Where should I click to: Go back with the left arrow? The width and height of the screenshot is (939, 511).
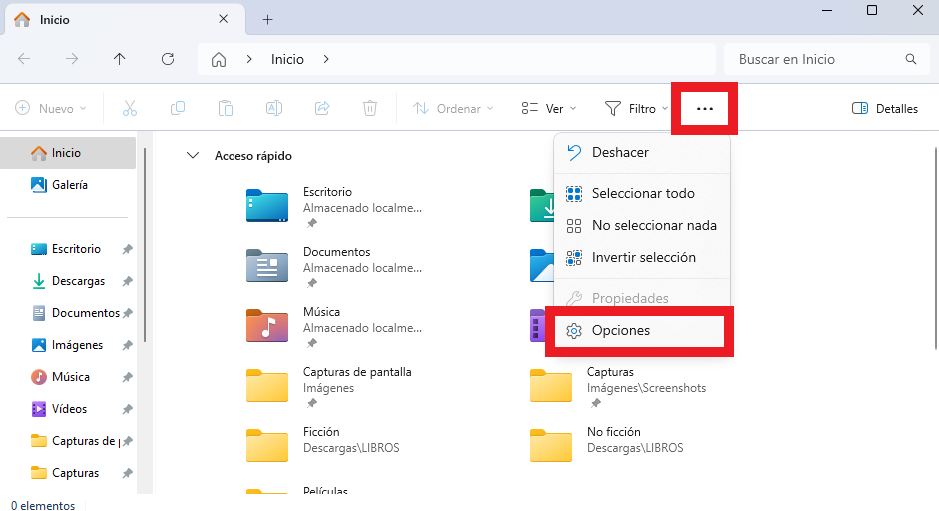(x=24, y=59)
